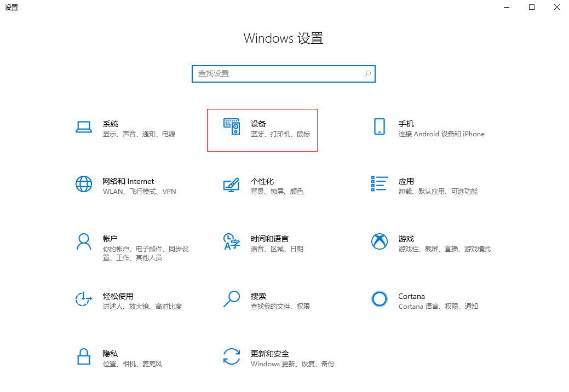Open the Ease of Access (轻松使用) icon
The height and width of the screenshot is (392, 569).
click(x=83, y=299)
